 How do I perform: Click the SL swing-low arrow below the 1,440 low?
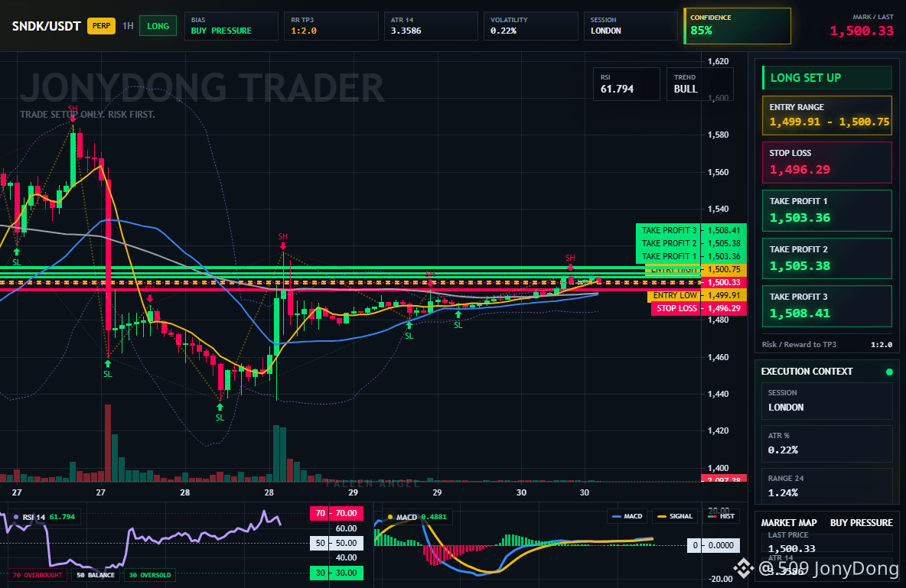pyautogui.click(x=220, y=408)
